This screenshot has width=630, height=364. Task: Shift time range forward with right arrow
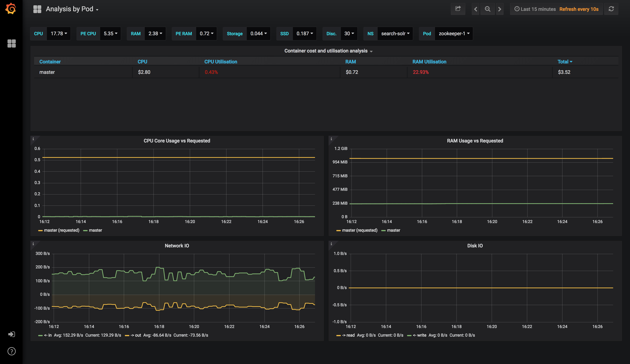pos(499,9)
